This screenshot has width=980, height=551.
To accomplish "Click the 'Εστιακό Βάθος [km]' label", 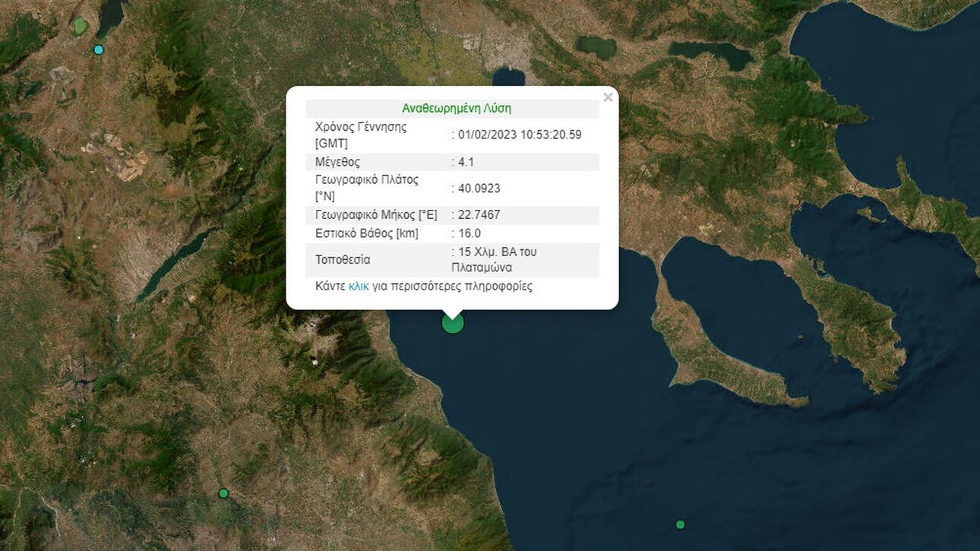I will tap(367, 233).
